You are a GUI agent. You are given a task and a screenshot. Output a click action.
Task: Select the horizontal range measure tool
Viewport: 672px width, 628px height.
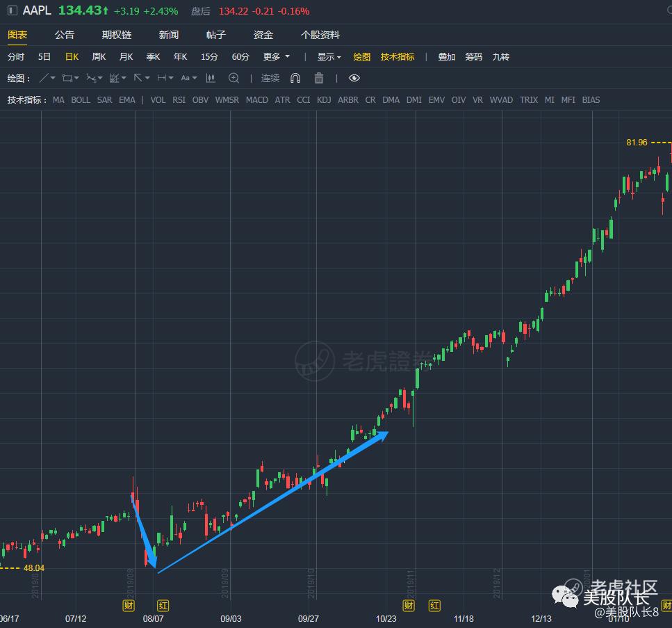(161, 78)
